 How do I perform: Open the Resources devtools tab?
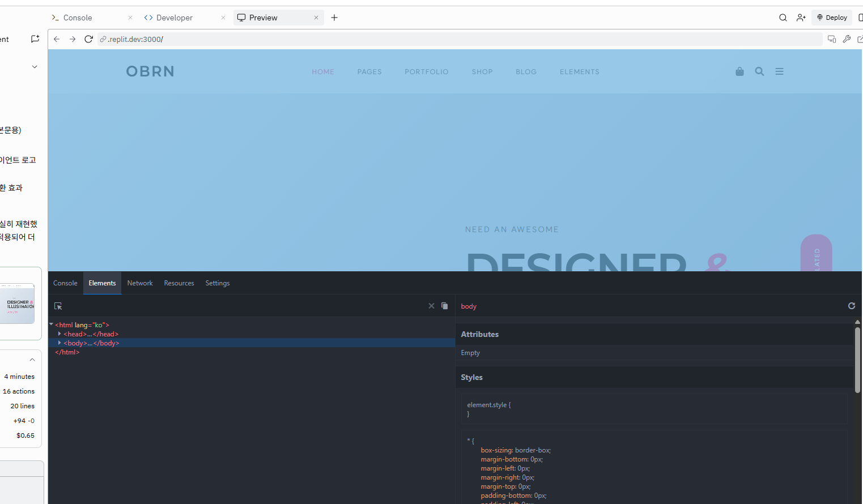tap(179, 283)
